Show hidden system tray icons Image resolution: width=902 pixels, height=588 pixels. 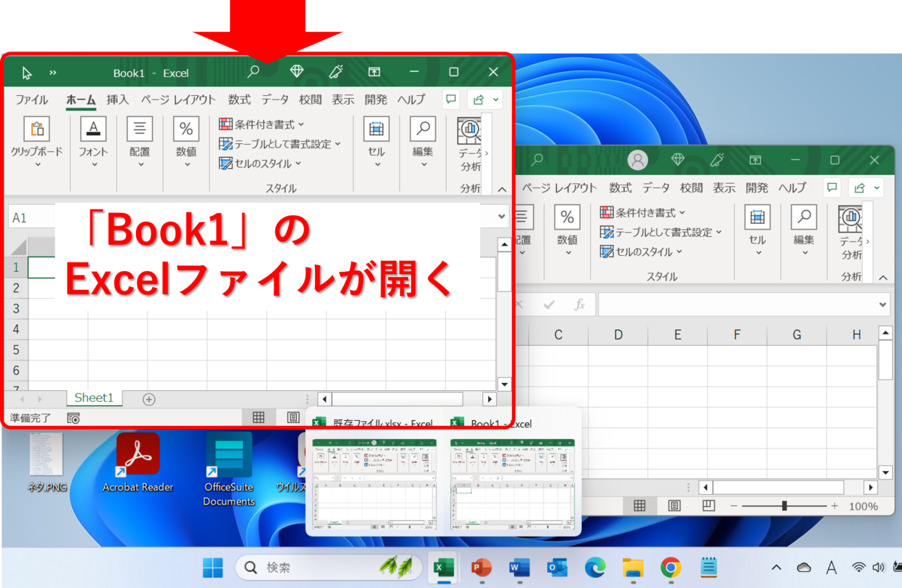[776, 568]
